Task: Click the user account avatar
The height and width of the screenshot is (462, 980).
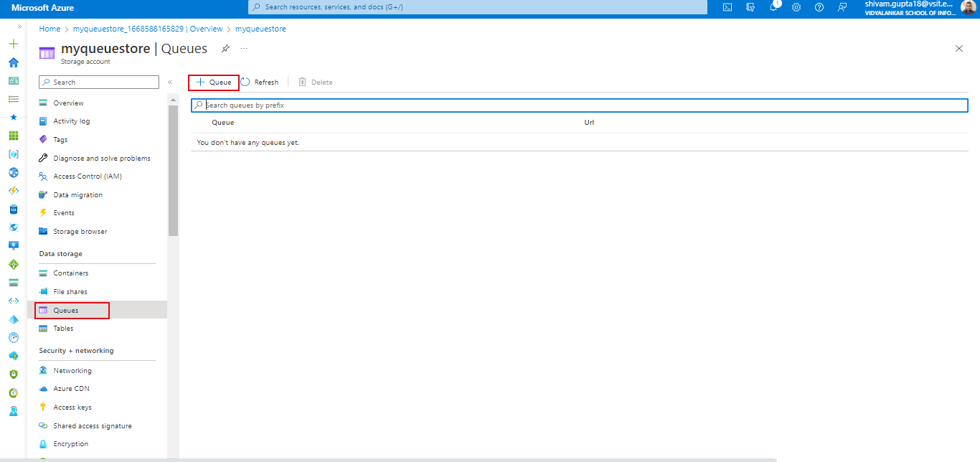Action: click(x=968, y=7)
